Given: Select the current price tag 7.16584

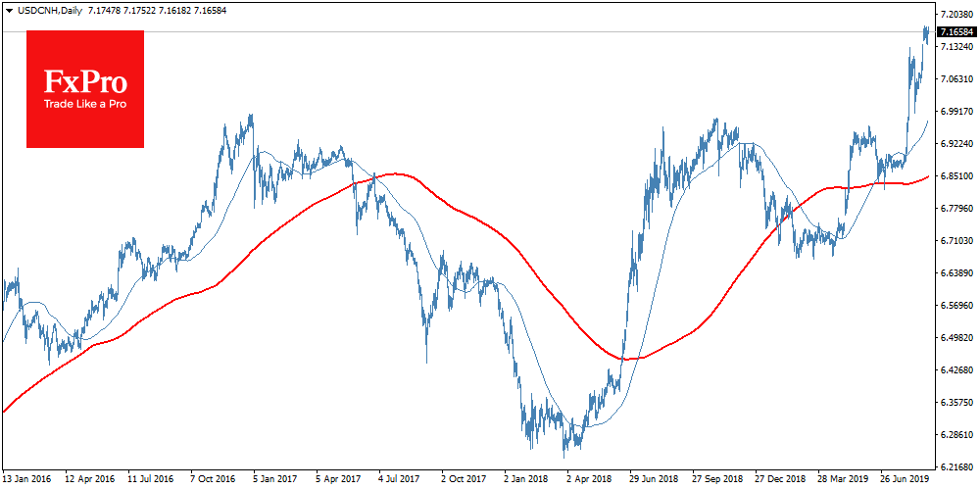Looking at the screenshot, I should click(x=956, y=31).
